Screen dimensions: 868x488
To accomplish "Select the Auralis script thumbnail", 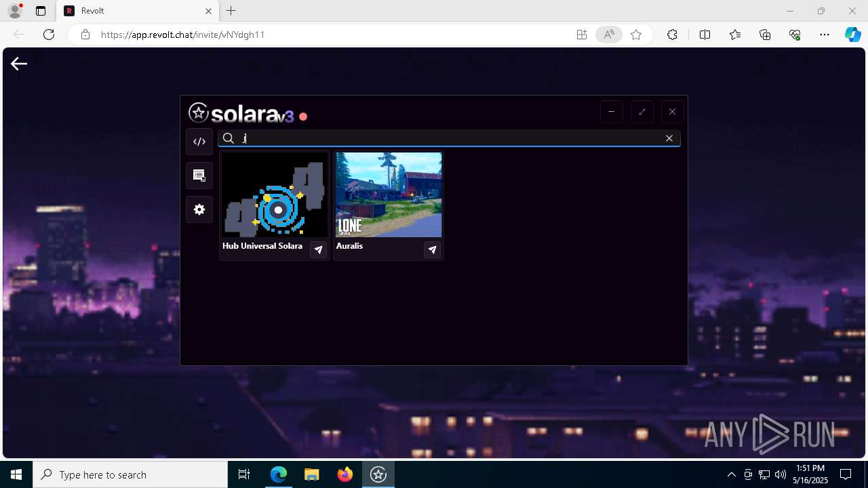I will 389,195.
